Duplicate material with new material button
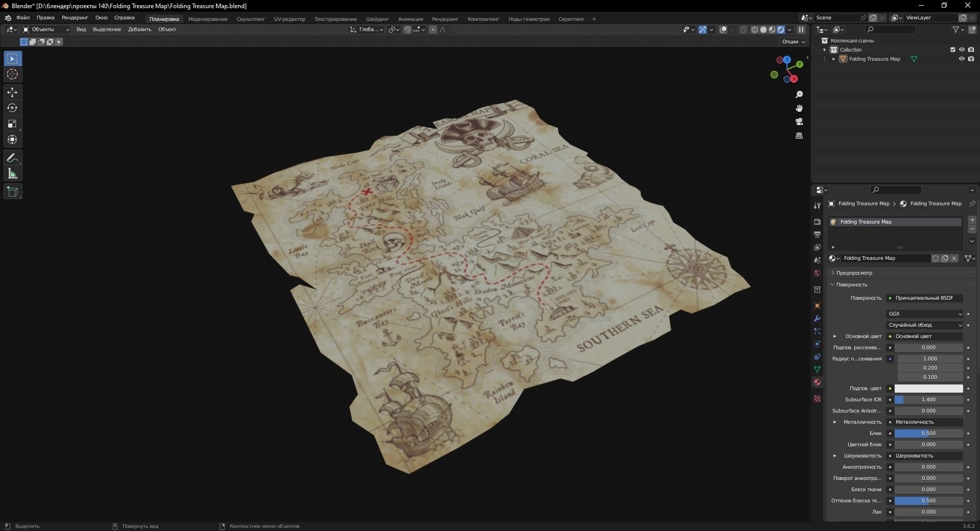Image resolution: width=980 pixels, height=531 pixels. (x=945, y=258)
